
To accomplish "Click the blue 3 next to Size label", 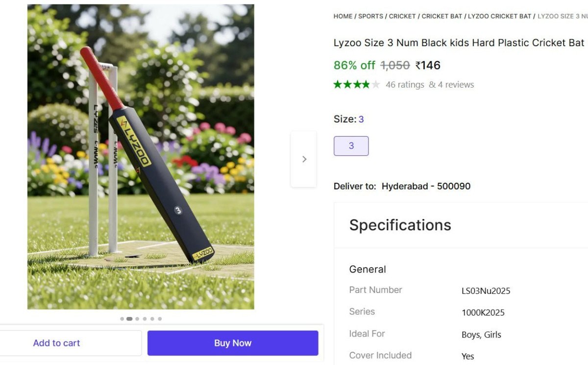I will point(361,119).
